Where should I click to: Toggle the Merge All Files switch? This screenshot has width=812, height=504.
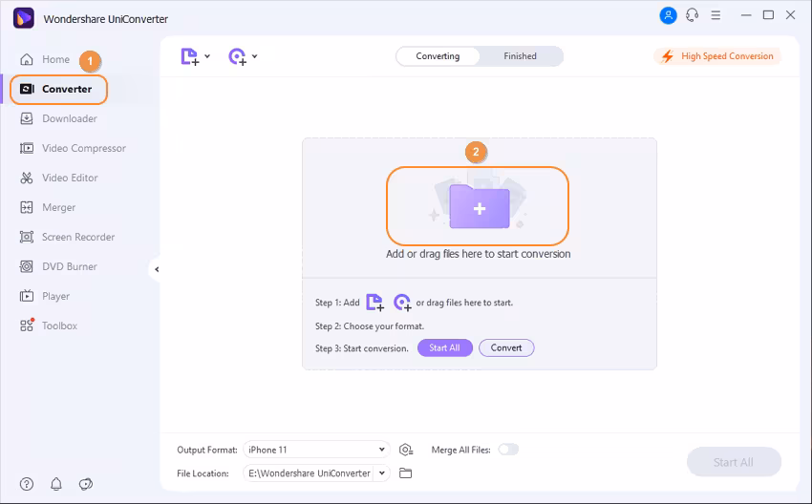(x=508, y=450)
